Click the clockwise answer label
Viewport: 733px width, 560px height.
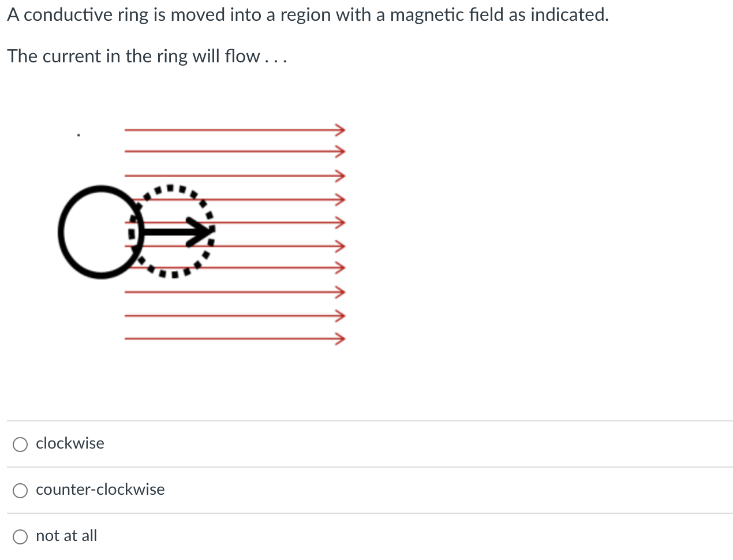70,443
